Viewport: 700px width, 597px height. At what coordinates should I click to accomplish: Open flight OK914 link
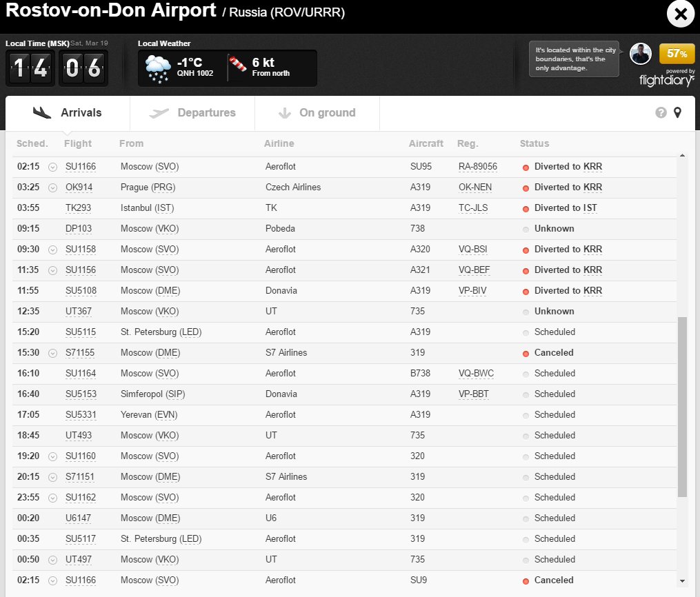pyautogui.click(x=79, y=188)
